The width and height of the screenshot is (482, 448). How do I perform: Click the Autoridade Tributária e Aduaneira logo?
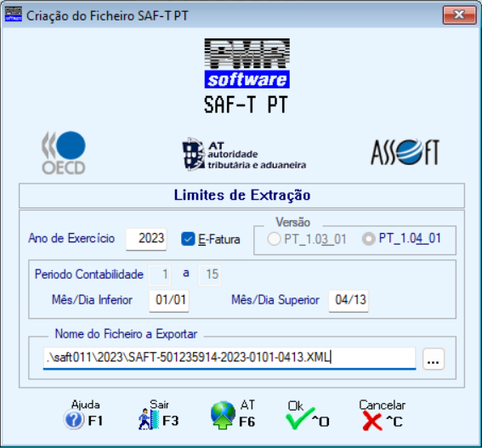click(244, 154)
